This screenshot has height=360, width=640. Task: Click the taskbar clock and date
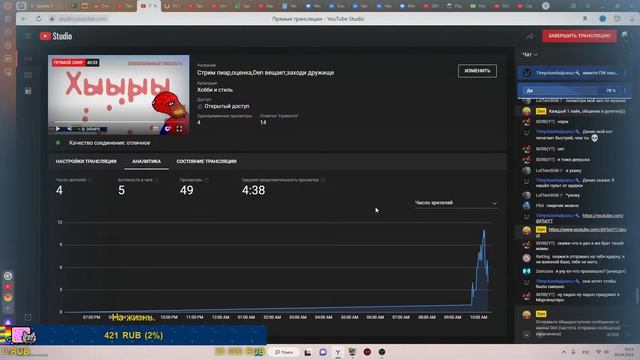[x=624, y=352]
